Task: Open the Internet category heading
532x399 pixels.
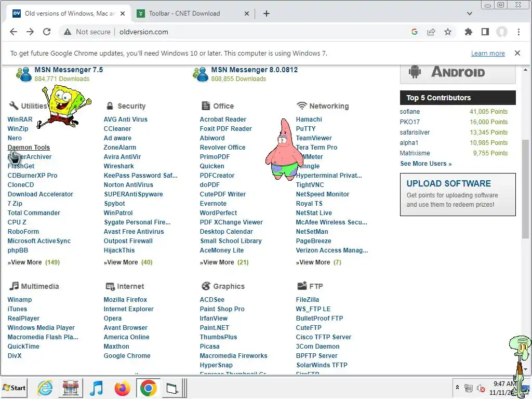Action: pos(130,286)
